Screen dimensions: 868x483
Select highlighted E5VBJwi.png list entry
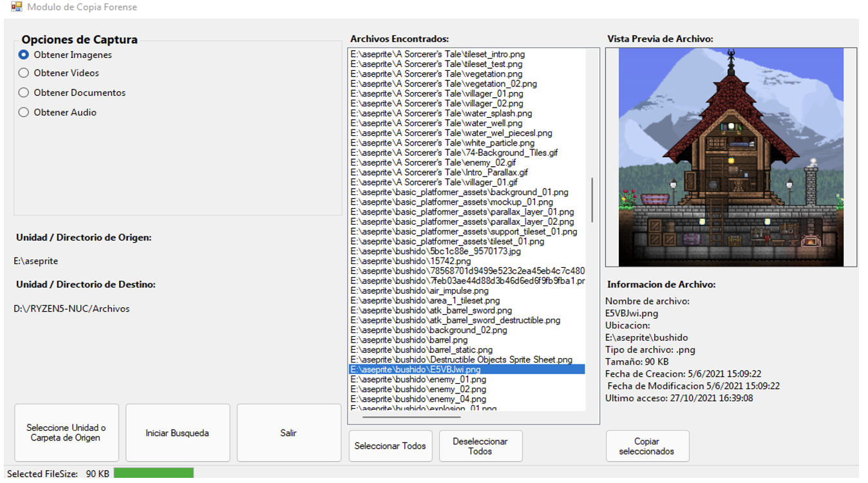(467, 370)
